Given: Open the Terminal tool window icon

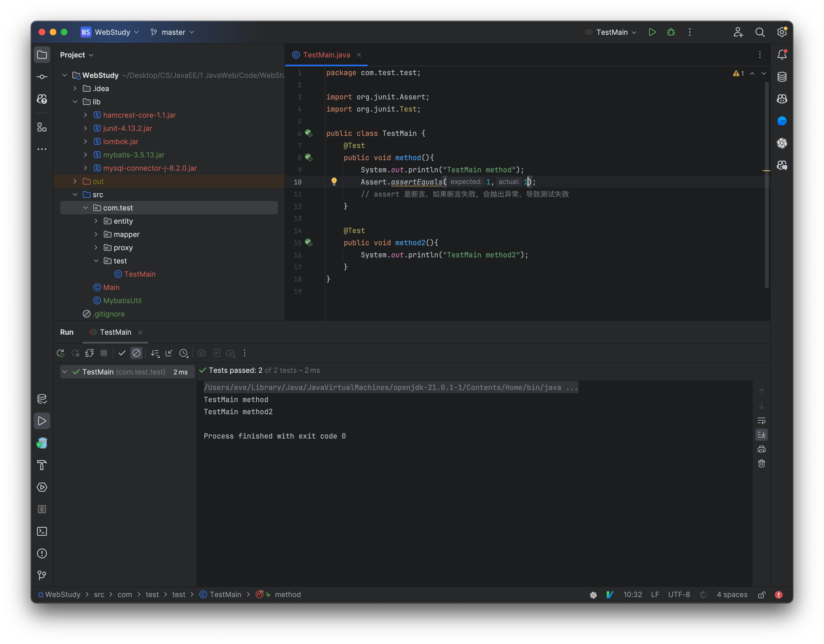Looking at the screenshot, I should [42, 531].
